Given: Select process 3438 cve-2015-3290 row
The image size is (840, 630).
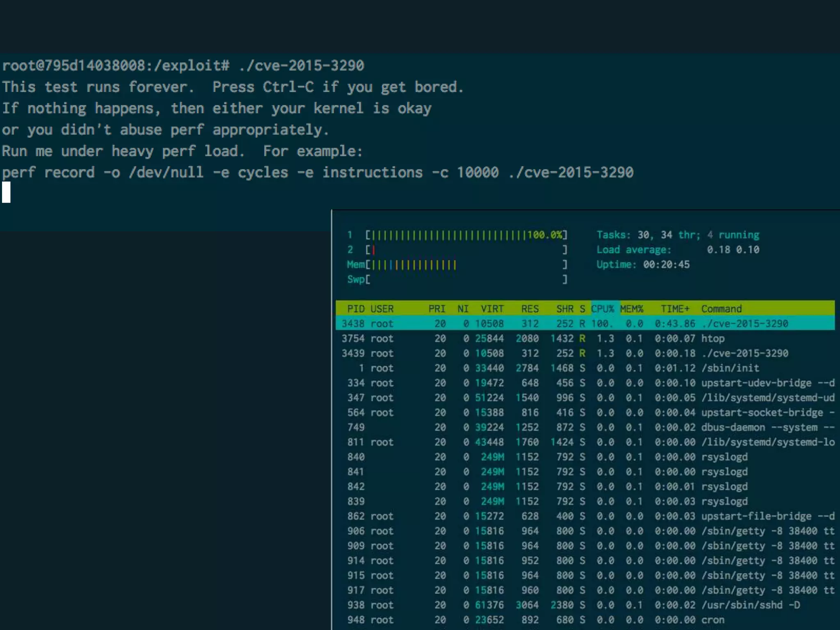Looking at the screenshot, I should point(584,324).
